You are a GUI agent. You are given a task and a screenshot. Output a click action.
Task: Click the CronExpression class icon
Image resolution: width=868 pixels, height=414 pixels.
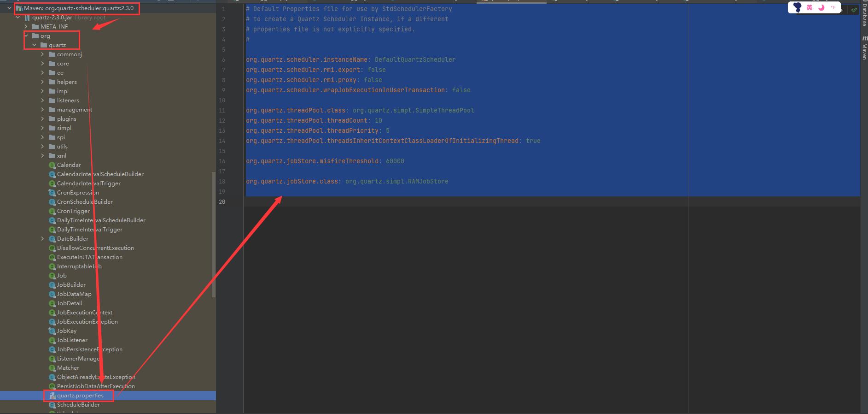[52, 192]
